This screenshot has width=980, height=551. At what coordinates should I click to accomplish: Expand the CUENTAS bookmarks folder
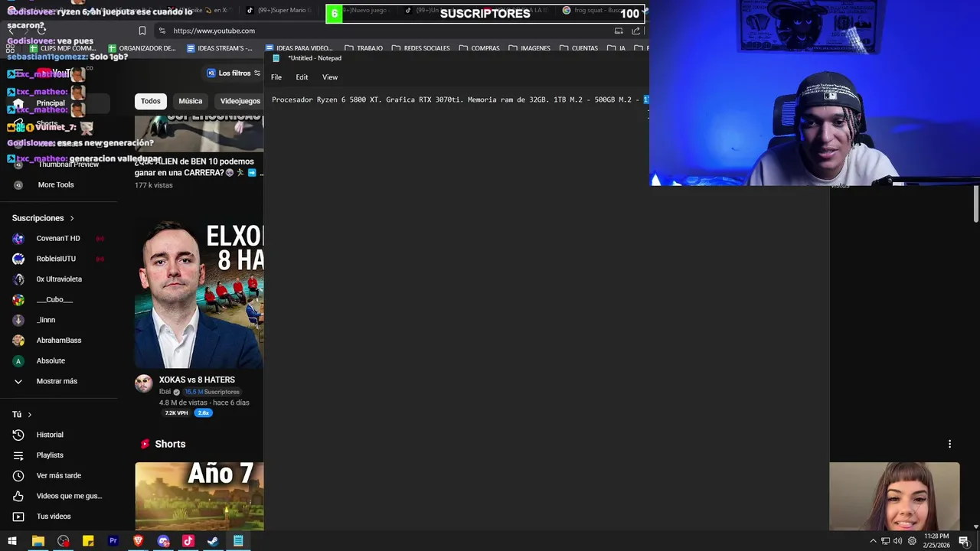pyautogui.click(x=578, y=48)
